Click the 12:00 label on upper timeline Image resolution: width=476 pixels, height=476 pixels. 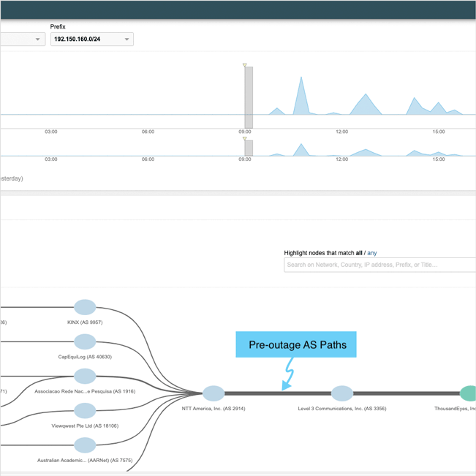(x=341, y=132)
